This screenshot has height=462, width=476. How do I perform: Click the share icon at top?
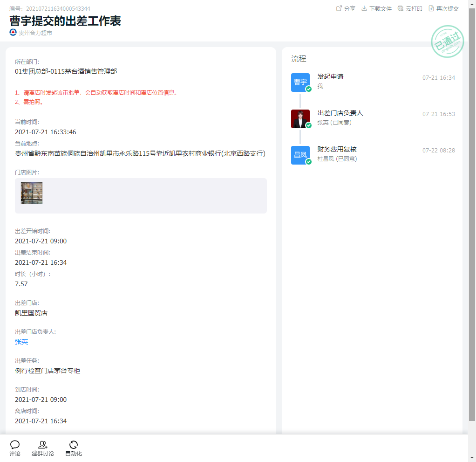click(x=339, y=8)
